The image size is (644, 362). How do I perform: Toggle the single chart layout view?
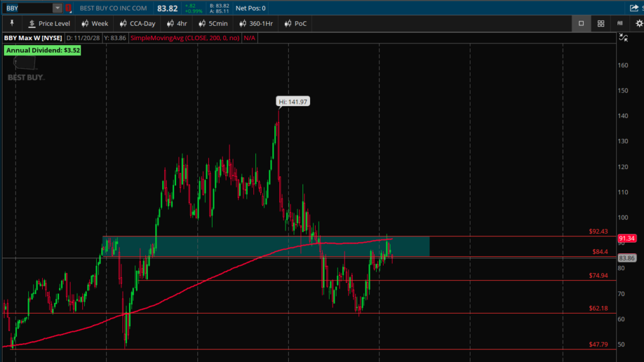coord(581,23)
